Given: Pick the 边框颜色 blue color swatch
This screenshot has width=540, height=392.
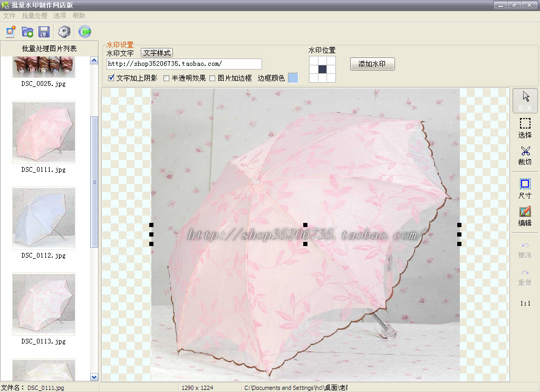Looking at the screenshot, I should pos(293,78).
